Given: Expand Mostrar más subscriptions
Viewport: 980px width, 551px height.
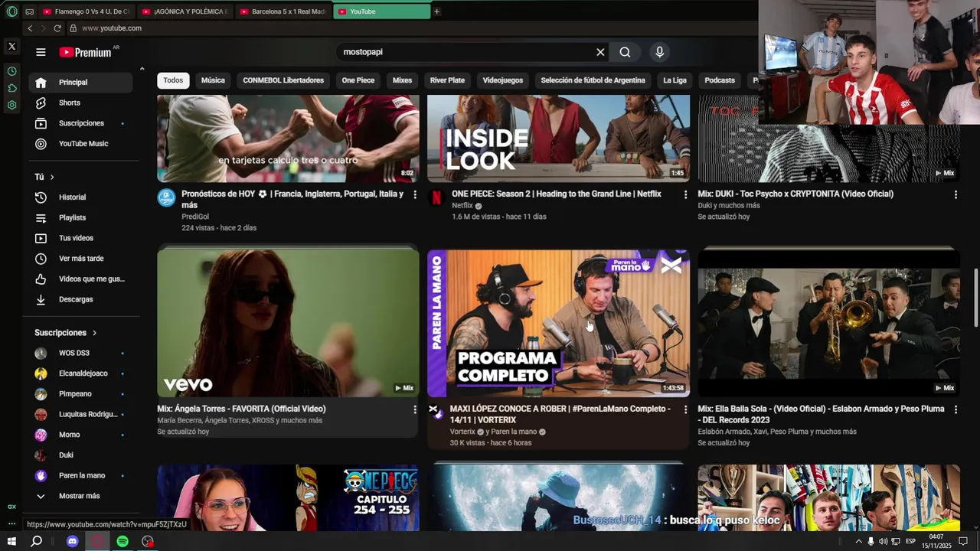Looking at the screenshot, I should pyautogui.click(x=80, y=496).
